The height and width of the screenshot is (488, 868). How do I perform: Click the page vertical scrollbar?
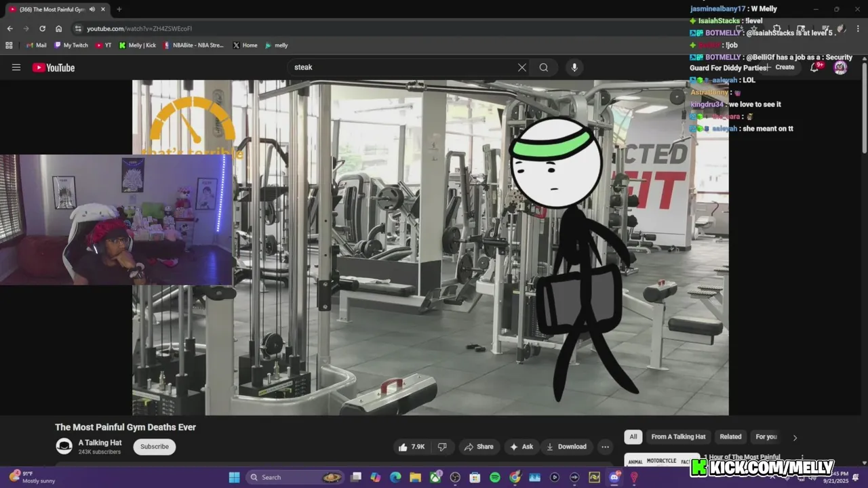[x=864, y=108]
